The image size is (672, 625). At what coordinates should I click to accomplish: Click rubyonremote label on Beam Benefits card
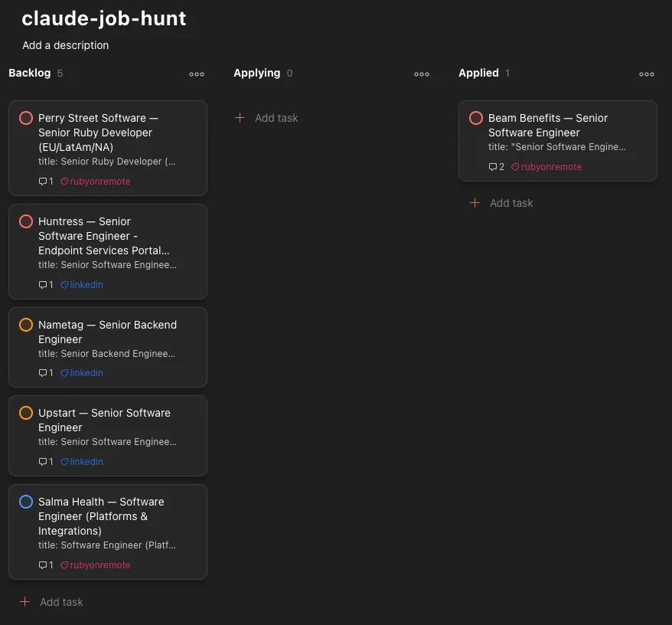point(546,167)
